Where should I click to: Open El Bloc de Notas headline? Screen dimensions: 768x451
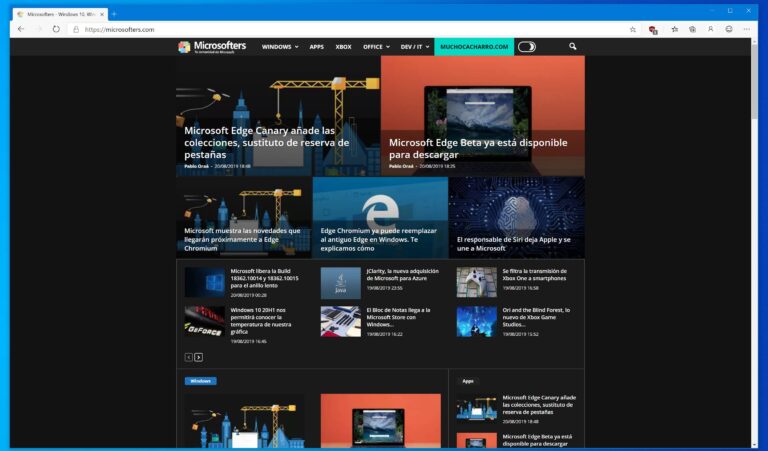click(x=398, y=317)
